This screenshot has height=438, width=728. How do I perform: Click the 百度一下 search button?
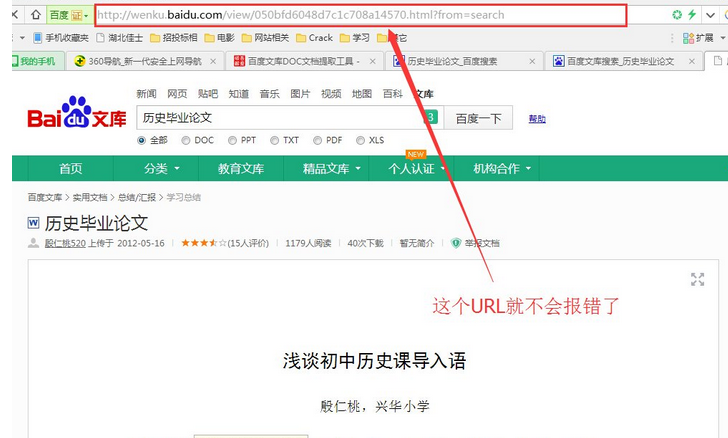click(x=478, y=118)
